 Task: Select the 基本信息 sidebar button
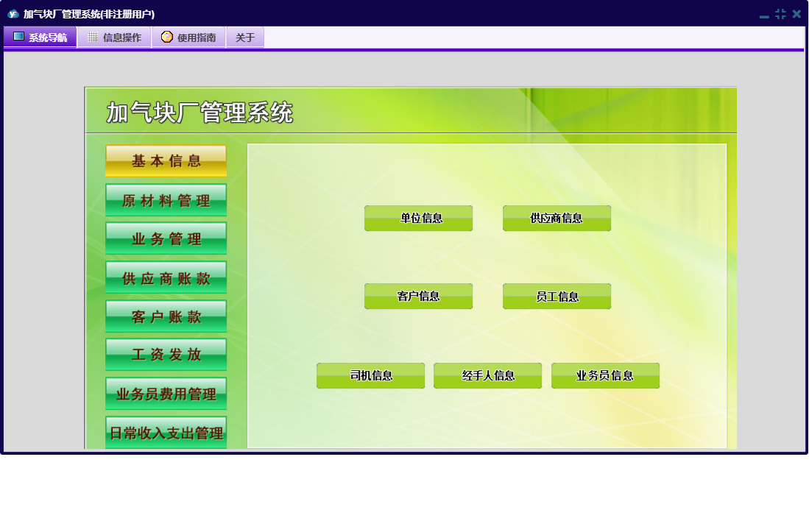click(166, 161)
